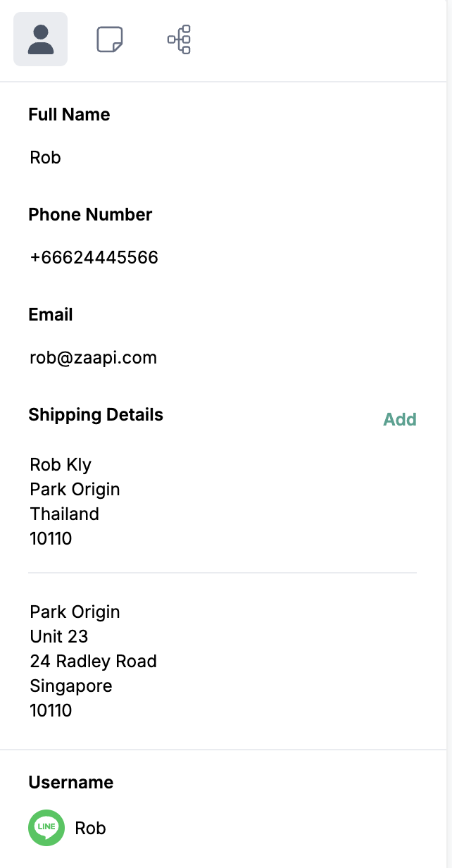Add a new shipping address

coord(399,420)
